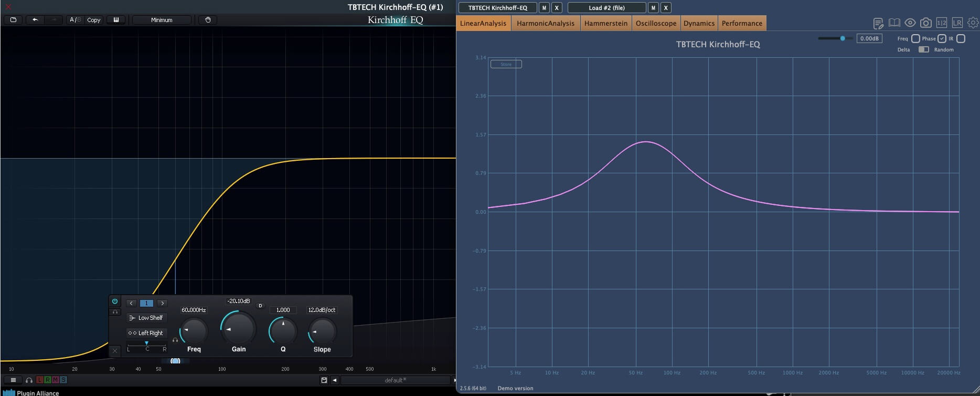Viewport: 980px width, 396px height.
Task: Click the analyzer gain slider
Action: (835, 38)
